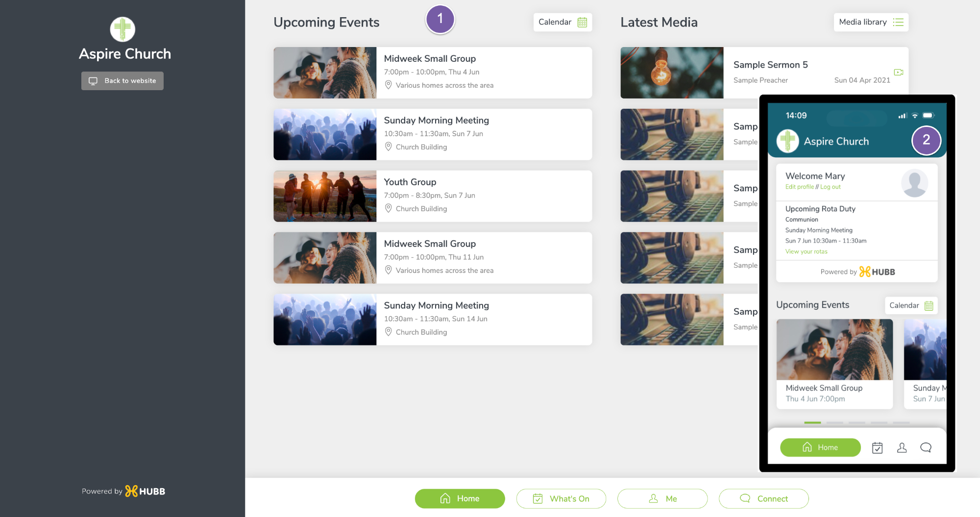Click mobile Aspire Church logo in phone header
Viewport: 980px width, 517px height.
pos(787,141)
